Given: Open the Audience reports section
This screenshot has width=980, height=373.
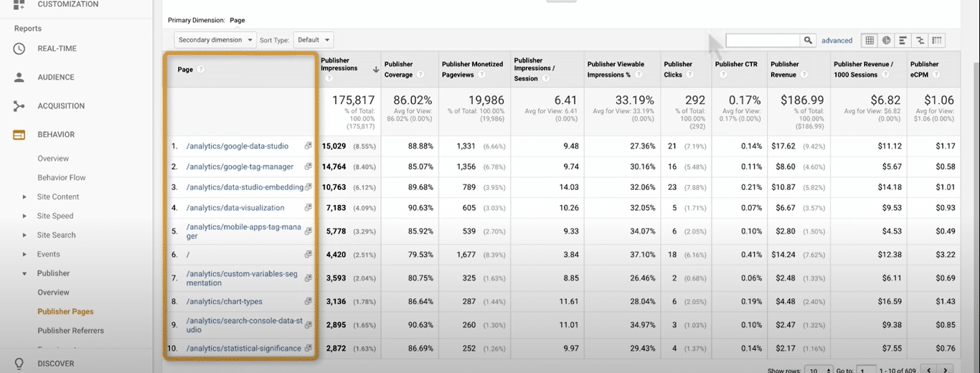Looking at the screenshot, I should click(x=55, y=77).
